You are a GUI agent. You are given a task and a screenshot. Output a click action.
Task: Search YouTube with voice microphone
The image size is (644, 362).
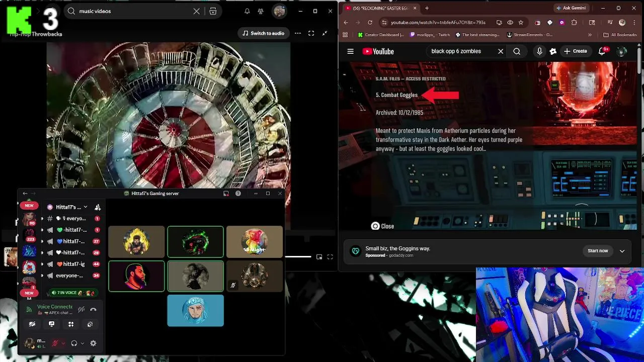pos(539,51)
